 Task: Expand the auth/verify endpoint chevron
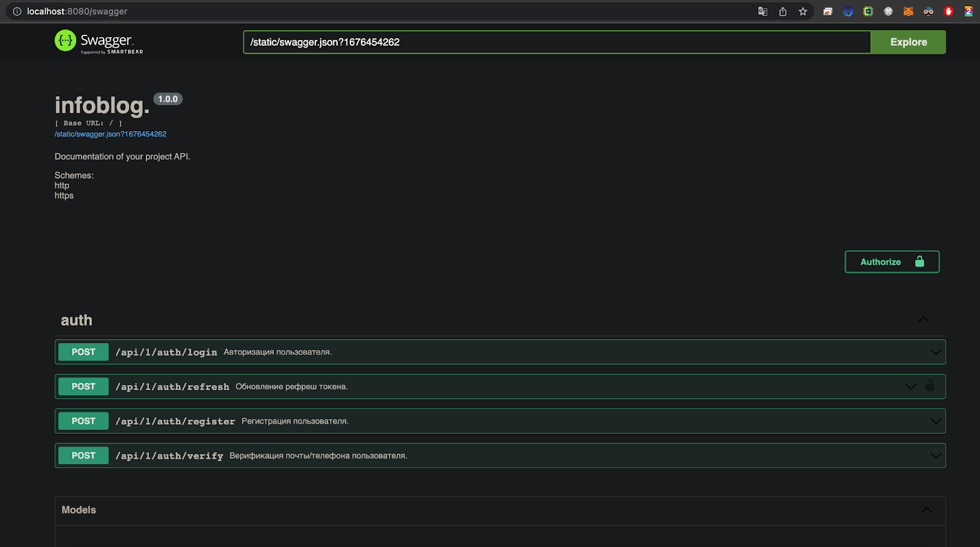935,456
